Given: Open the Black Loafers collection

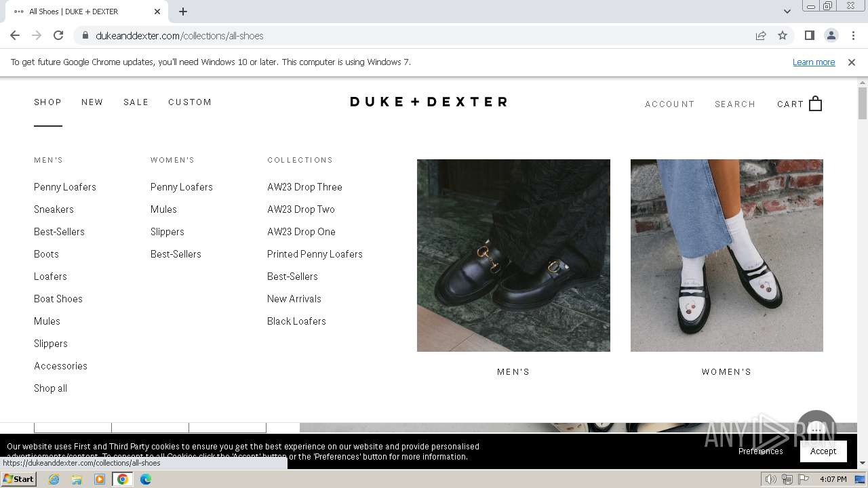Looking at the screenshot, I should pyautogui.click(x=296, y=321).
